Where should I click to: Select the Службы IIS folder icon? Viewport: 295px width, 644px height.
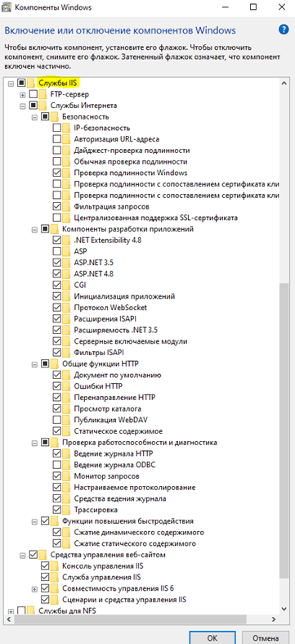point(32,83)
